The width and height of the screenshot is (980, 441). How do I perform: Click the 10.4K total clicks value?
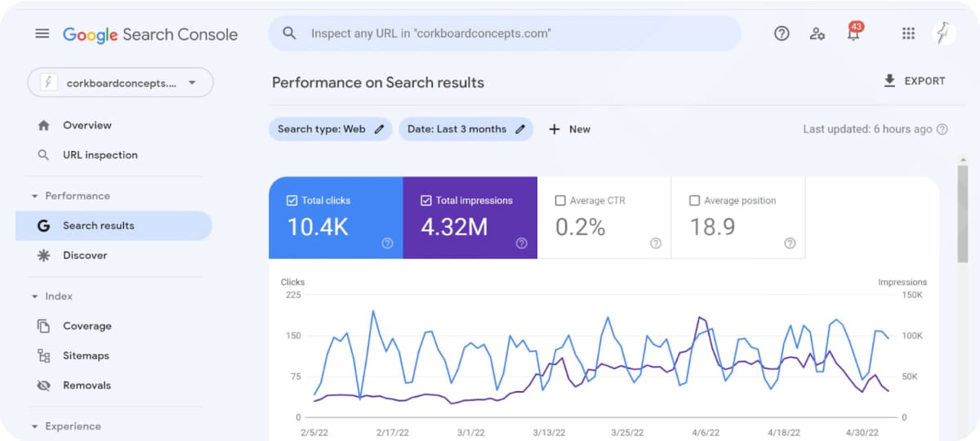(x=317, y=227)
